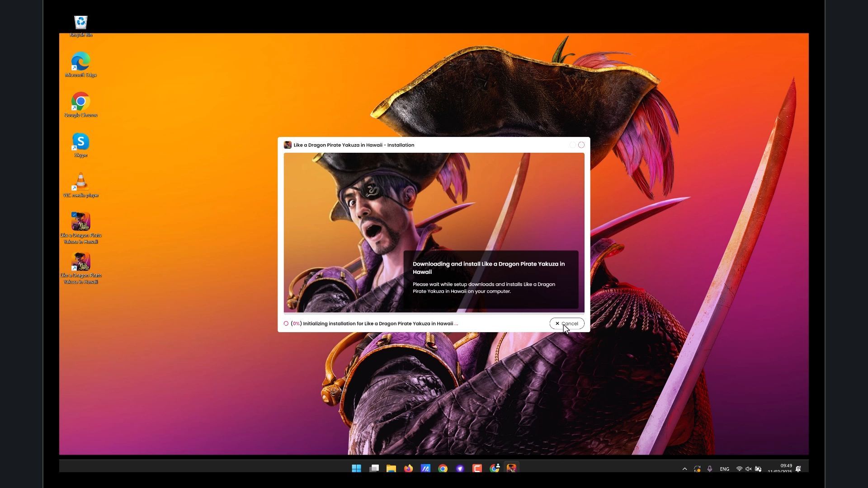Image resolution: width=868 pixels, height=488 pixels.
Task: Cancel the game installation
Action: (x=567, y=324)
